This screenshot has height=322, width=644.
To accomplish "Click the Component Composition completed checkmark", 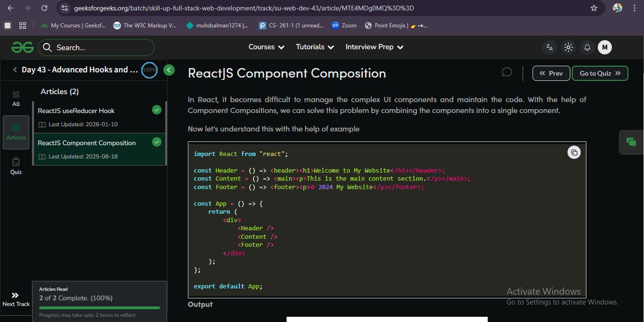I will tap(157, 142).
